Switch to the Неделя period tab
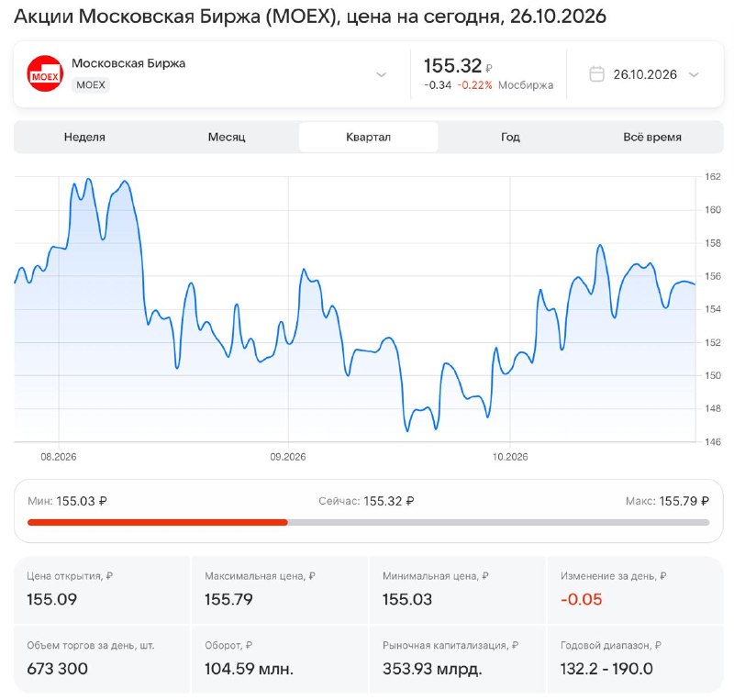This screenshot has height=700, width=734. 84,138
